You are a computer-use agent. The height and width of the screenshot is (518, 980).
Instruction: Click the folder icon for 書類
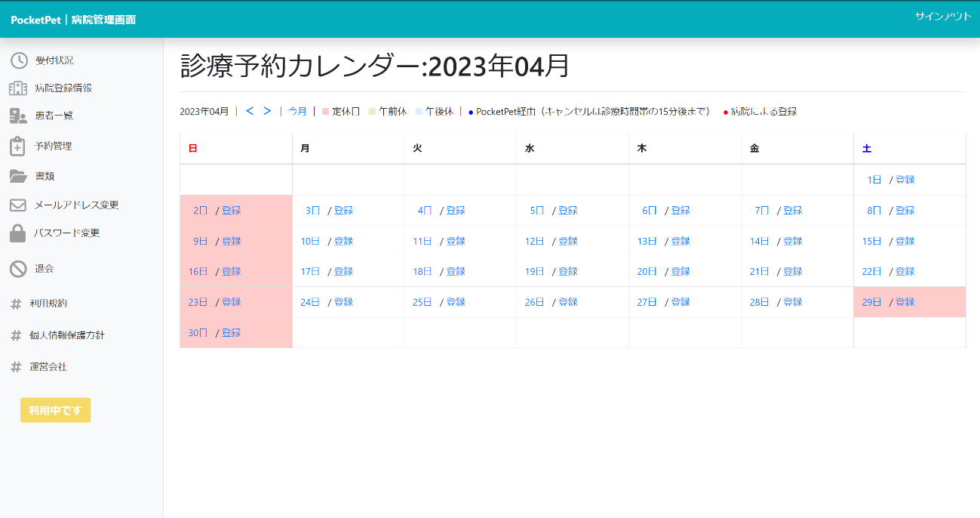18,176
